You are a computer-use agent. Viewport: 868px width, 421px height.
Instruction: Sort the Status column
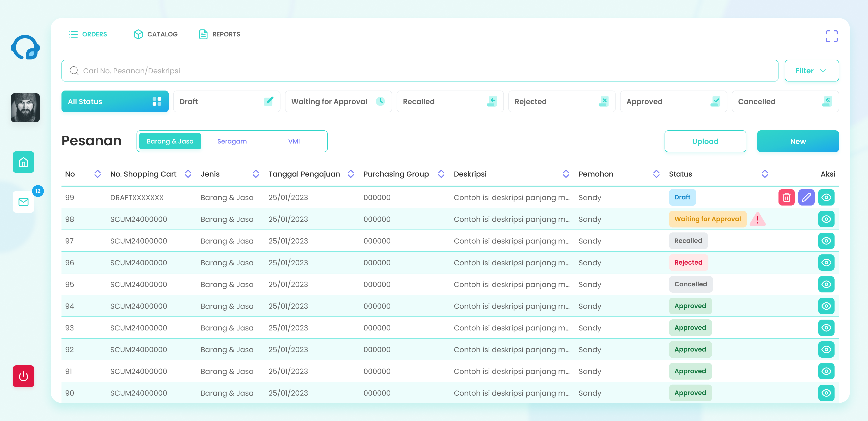[x=764, y=174]
